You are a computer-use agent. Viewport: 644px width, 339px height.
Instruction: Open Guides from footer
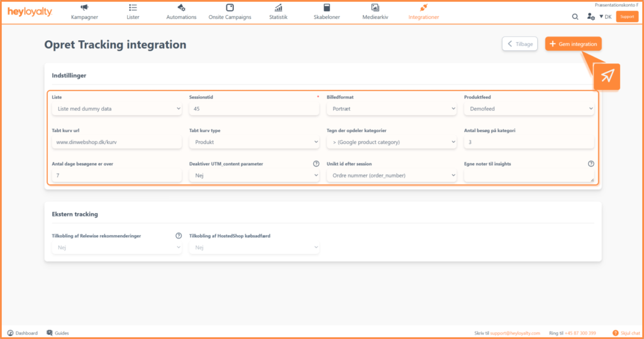tap(57, 333)
